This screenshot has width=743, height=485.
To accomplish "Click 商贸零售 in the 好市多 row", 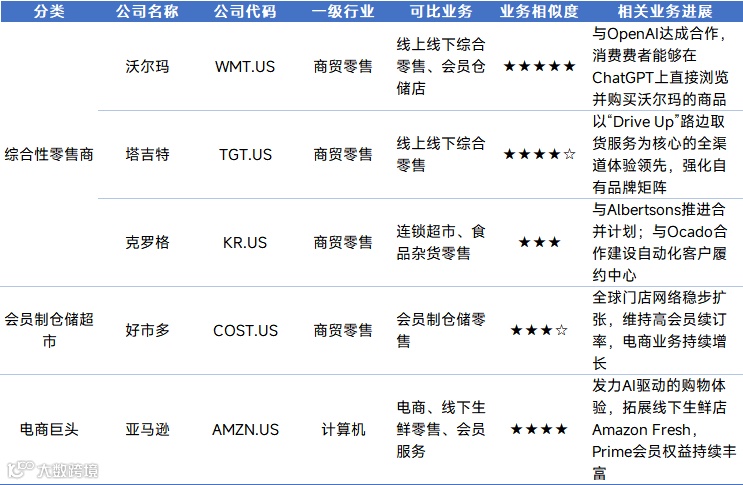I will click(343, 330).
